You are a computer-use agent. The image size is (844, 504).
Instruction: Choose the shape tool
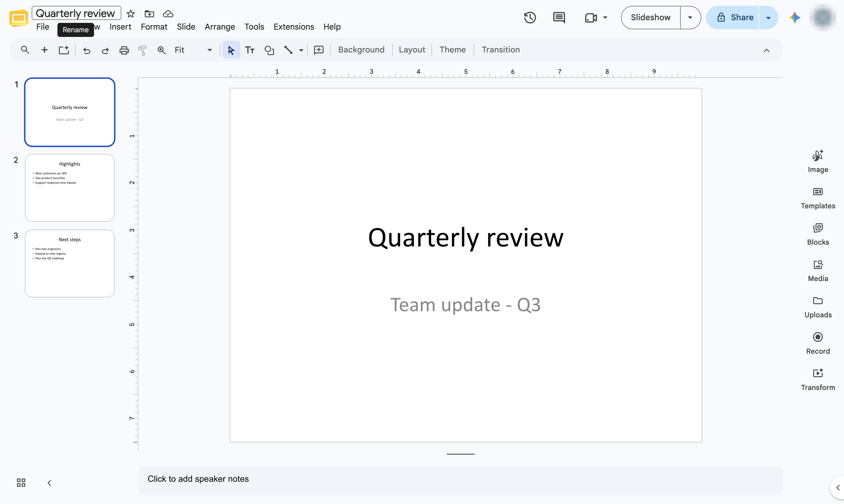click(269, 50)
